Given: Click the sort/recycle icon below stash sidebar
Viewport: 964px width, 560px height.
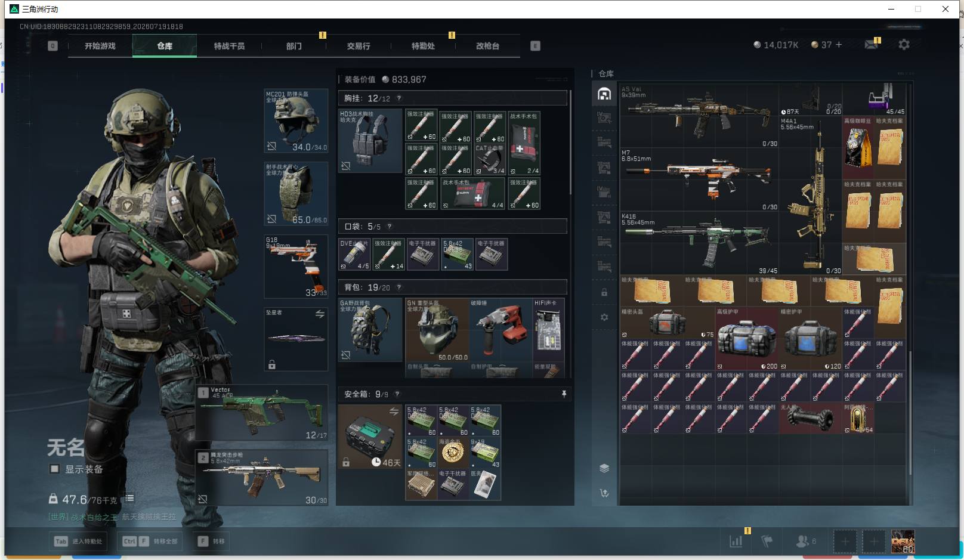Looking at the screenshot, I should pyautogui.click(x=604, y=493).
